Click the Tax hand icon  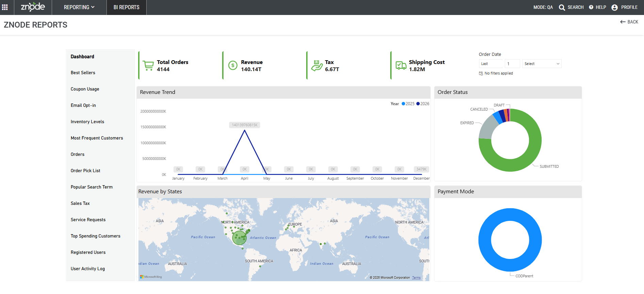click(x=317, y=65)
